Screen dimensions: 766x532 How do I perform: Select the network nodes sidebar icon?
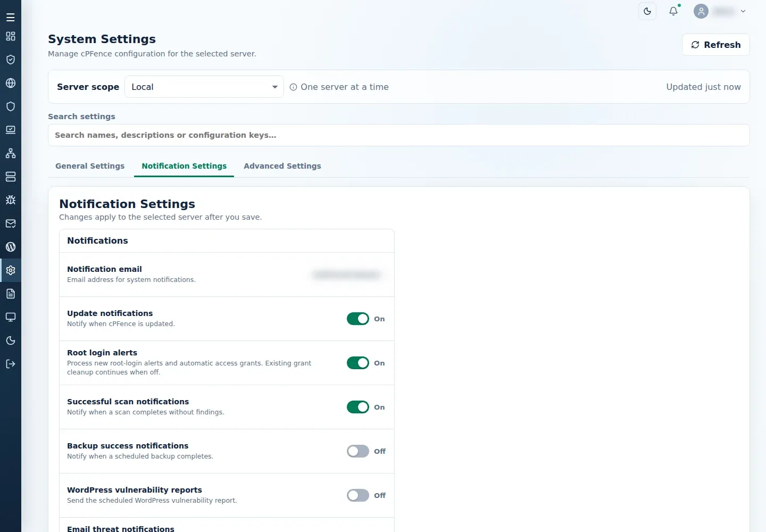11,153
